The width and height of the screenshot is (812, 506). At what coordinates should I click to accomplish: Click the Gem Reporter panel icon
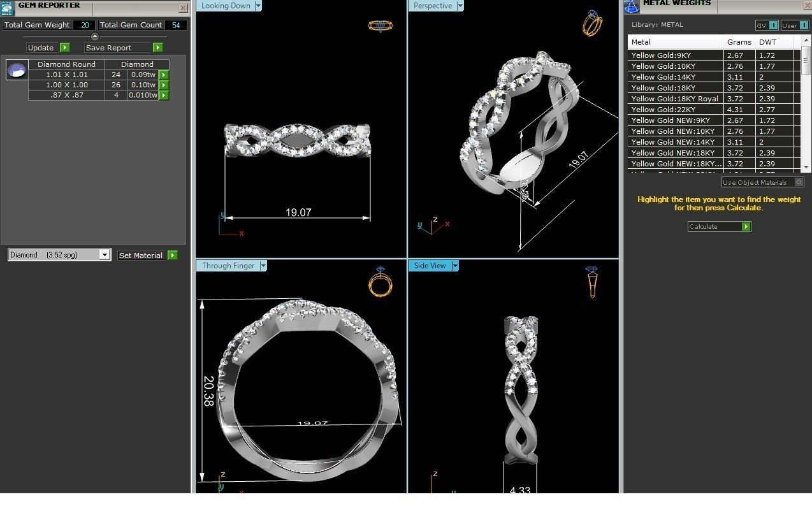click(x=7, y=8)
